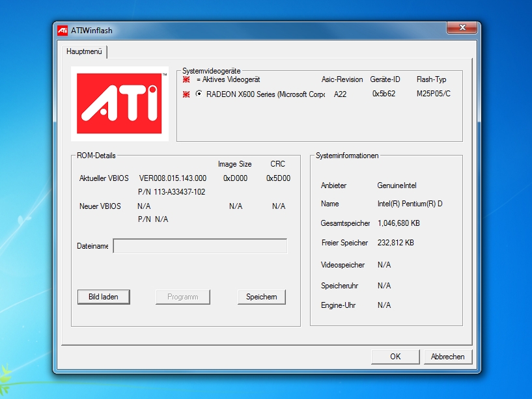Click the large red ATI logo

tap(119, 103)
